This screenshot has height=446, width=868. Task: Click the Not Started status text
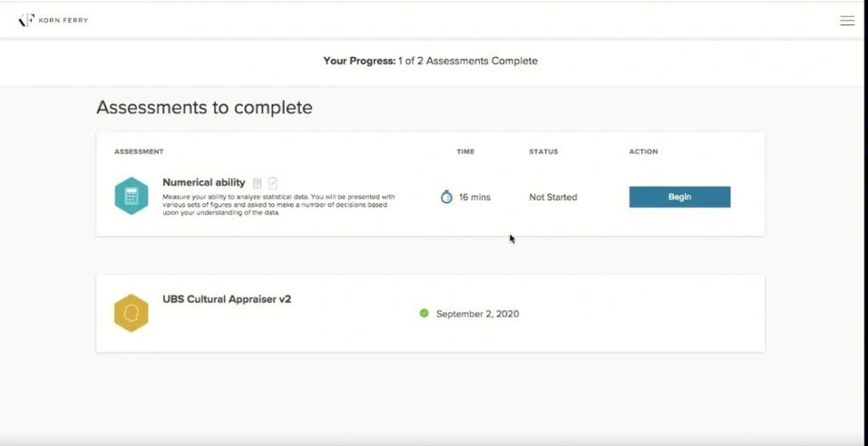[553, 197]
